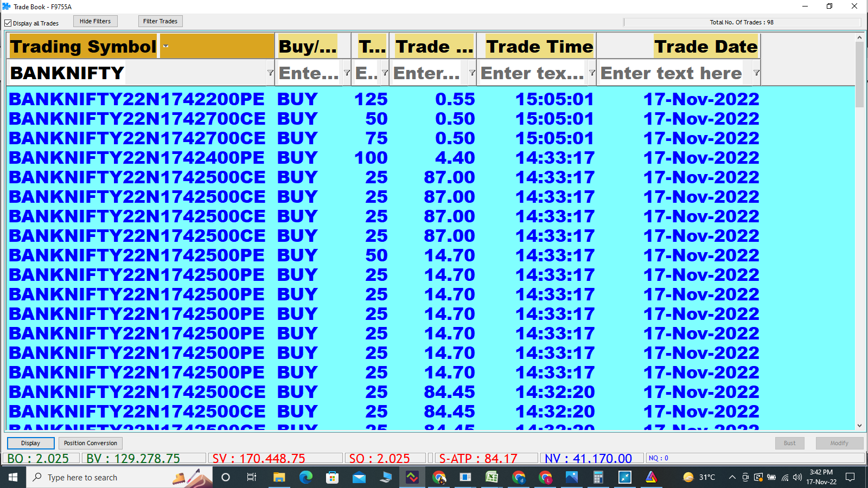Open Excel from the taskbar

tap(492, 477)
